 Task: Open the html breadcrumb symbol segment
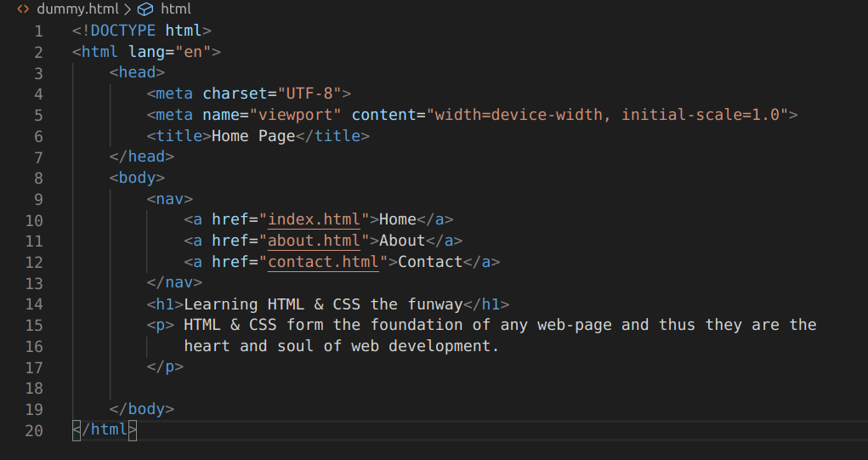pos(176,9)
